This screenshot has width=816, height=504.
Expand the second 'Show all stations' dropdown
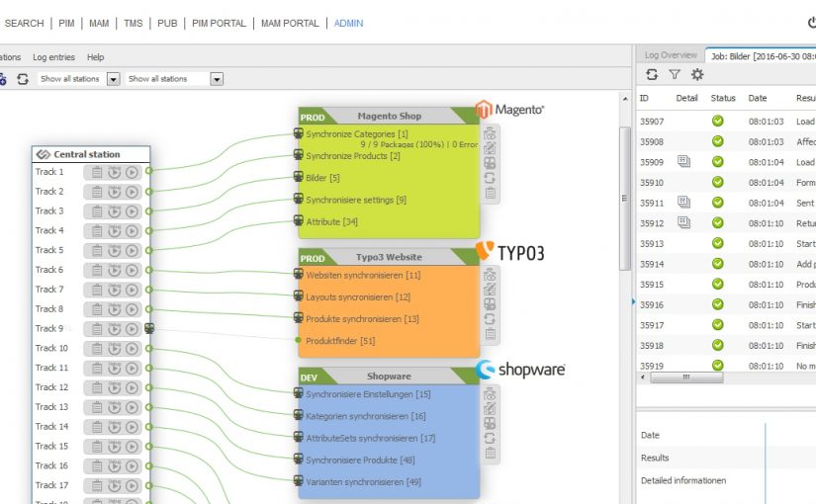point(217,79)
